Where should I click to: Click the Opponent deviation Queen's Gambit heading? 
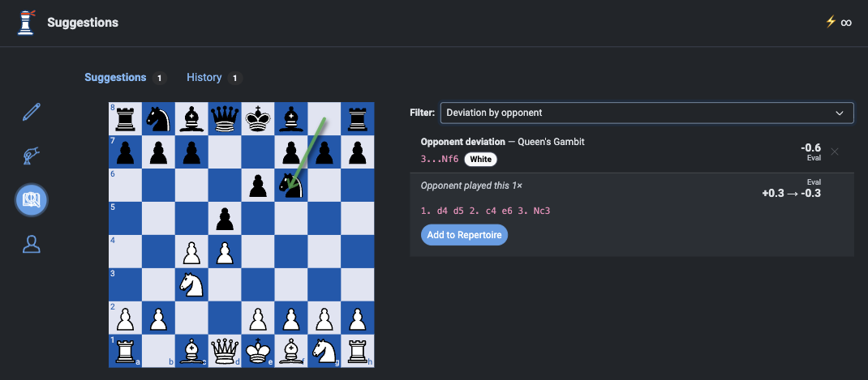[x=503, y=142]
